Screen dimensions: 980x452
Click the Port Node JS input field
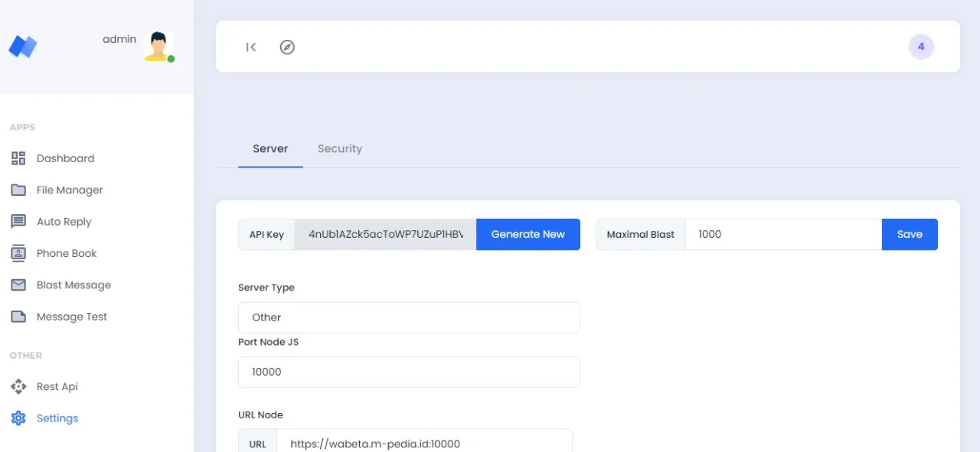(409, 372)
